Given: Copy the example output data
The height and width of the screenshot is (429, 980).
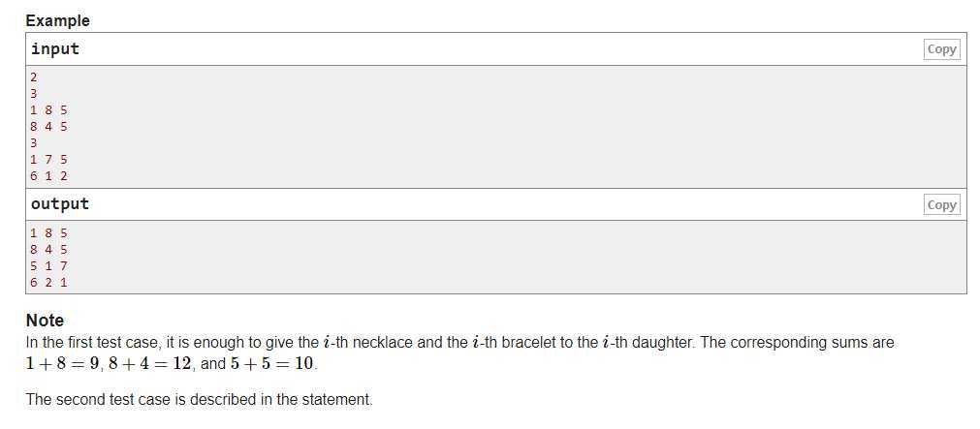Looking at the screenshot, I should coord(941,205).
